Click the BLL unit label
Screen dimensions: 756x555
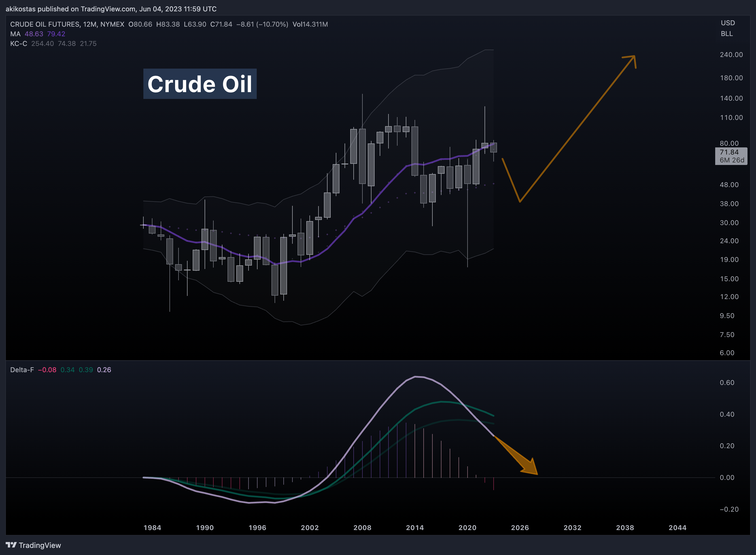point(727,34)
